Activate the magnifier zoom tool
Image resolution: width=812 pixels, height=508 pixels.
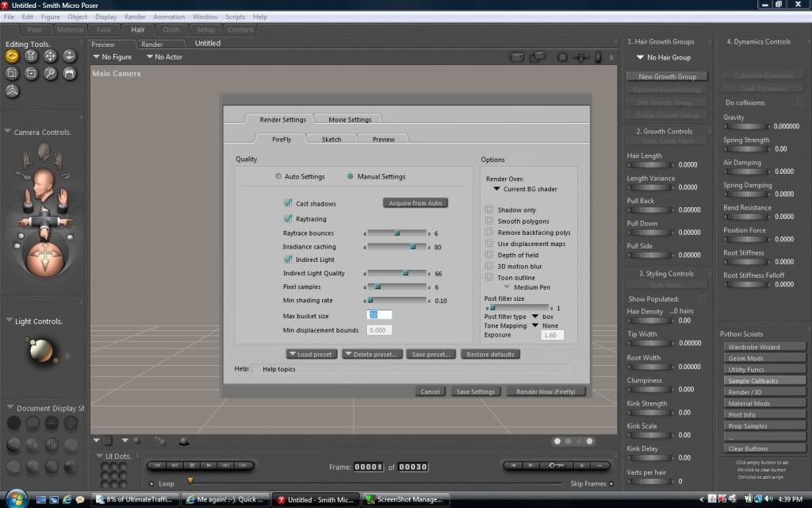pos(50,74)
